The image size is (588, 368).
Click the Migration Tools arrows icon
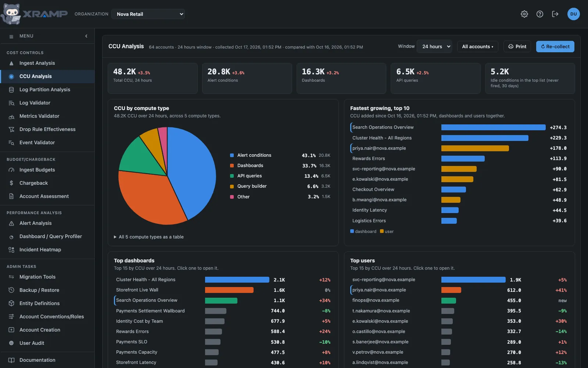pos(11,277)
